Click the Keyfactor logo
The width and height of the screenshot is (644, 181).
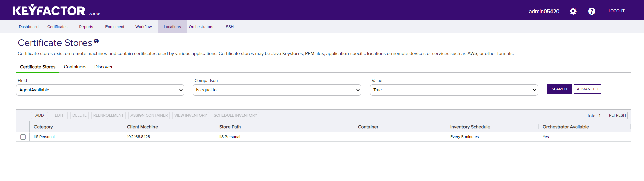point(49,10)
